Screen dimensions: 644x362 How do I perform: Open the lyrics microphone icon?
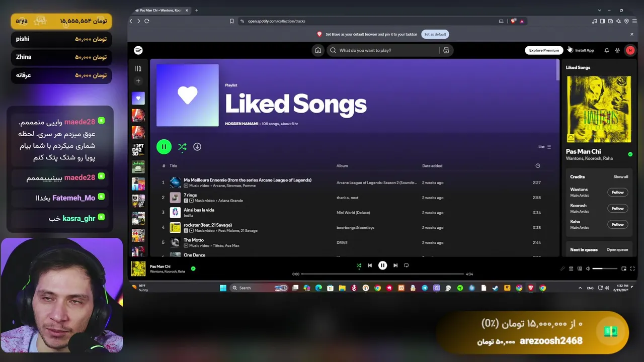tap(562, 268)
